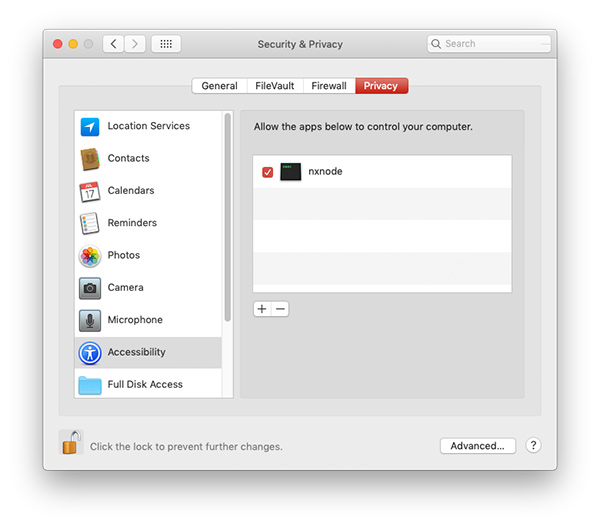This screenshot has height=519, width=600.
Task: Select the Location Services icon
Action: (x=90, y=127)
